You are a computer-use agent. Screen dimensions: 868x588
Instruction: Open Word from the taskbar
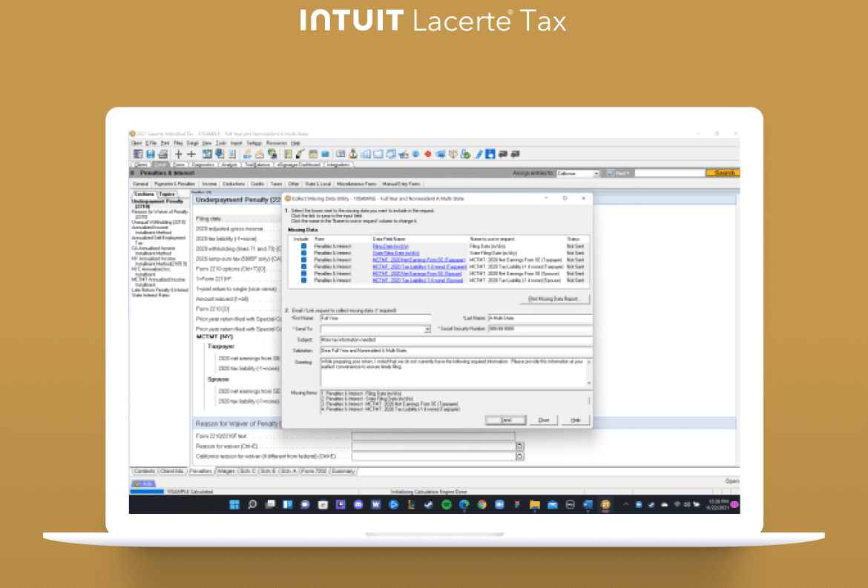(376, 504)
